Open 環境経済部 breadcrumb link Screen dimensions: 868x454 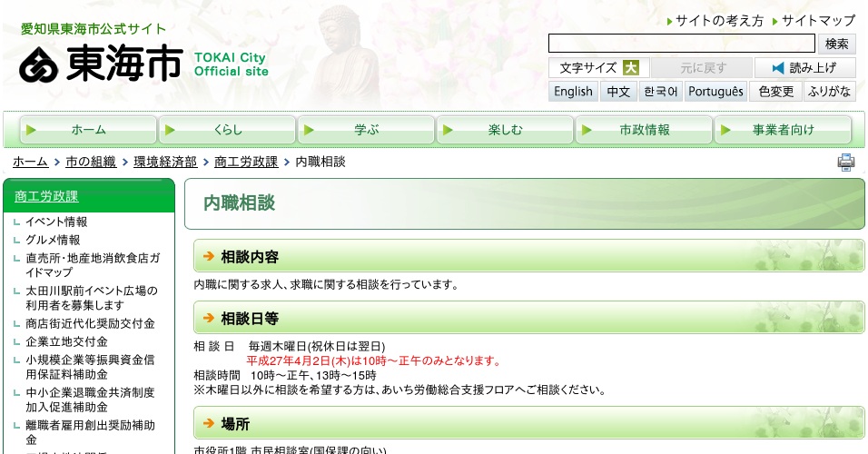pyautogui.click(x=165, y=162)
